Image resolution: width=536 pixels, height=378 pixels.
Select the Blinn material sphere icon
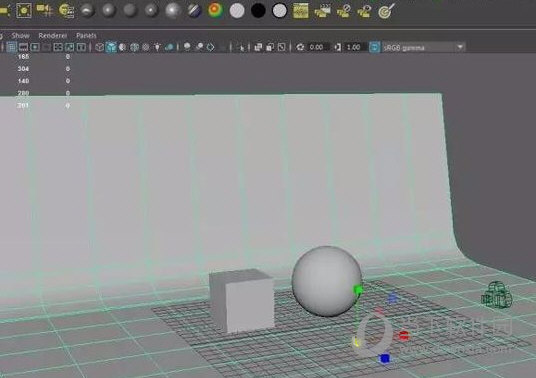tap(109, 11)
